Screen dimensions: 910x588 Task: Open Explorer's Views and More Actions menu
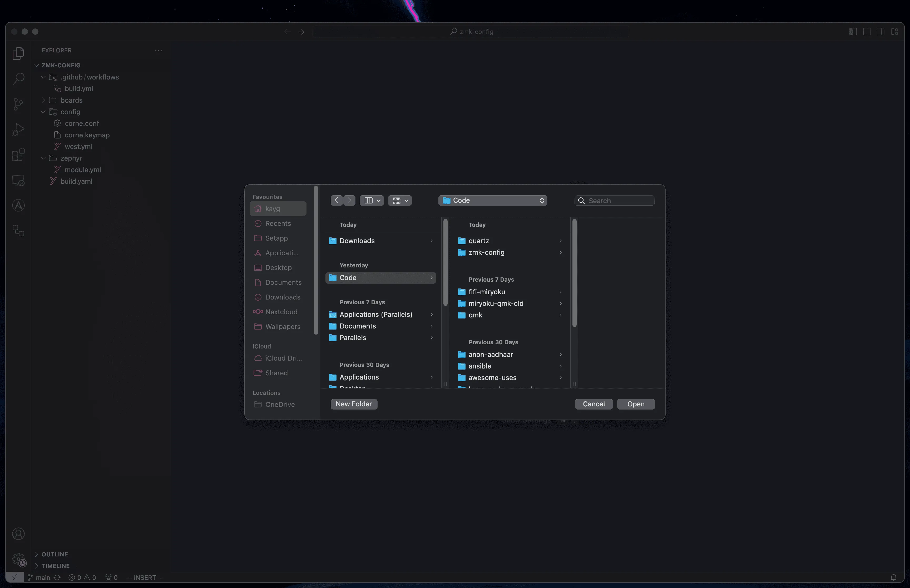[159, 50]
